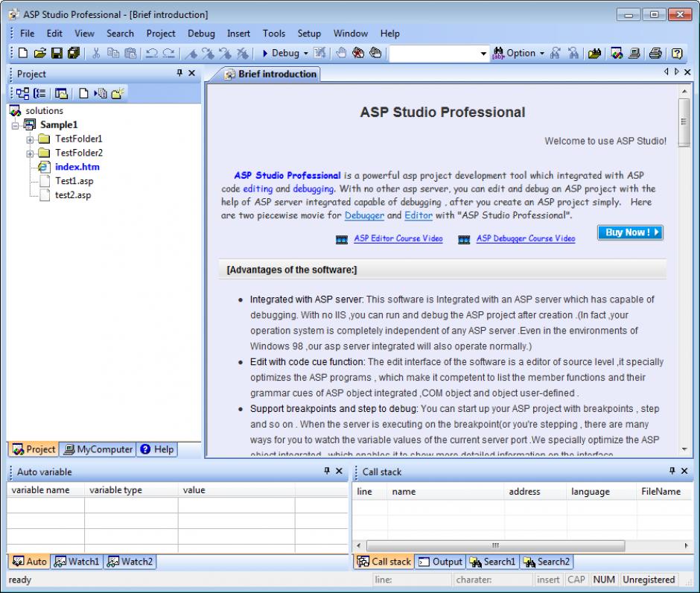Select index.htm in the project tree
Viewport: 700px width, 593px height.
(x=77, y=167)
